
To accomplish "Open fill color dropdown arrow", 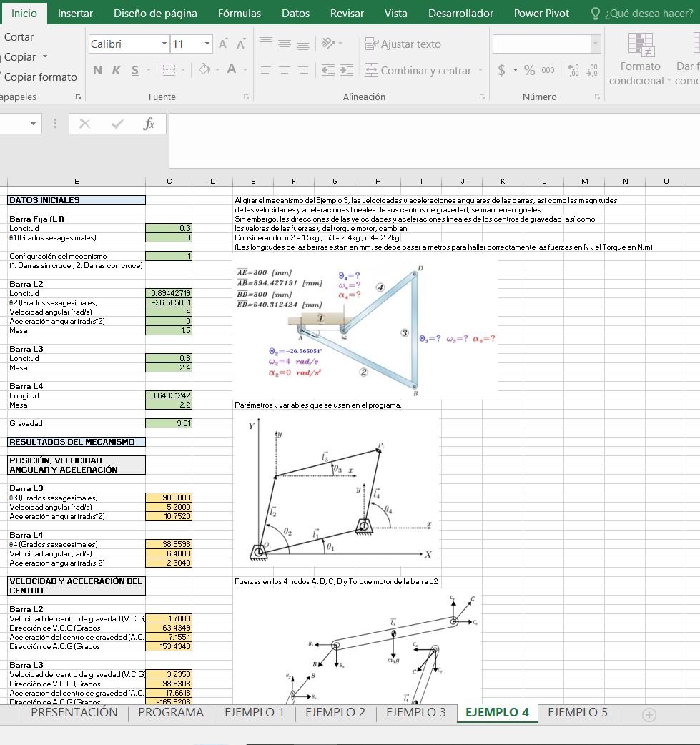I will coord(217,70).
